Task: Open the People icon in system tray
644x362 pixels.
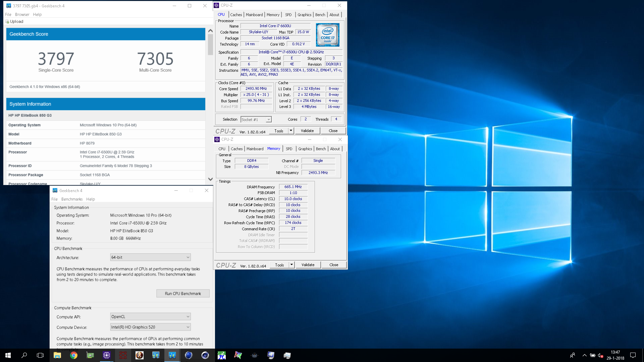Action: tap(573, 355)
